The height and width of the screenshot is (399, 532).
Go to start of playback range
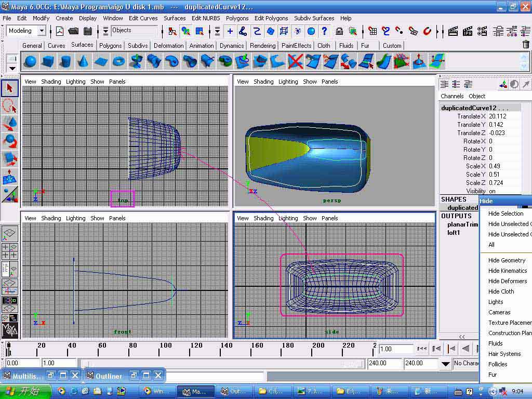point(422,349)
